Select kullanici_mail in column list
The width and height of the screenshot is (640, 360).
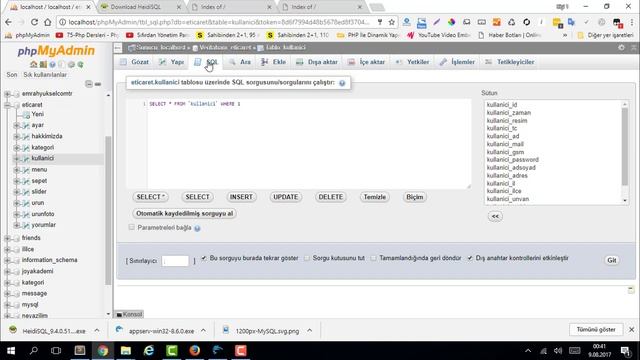[x=505, y=144]
